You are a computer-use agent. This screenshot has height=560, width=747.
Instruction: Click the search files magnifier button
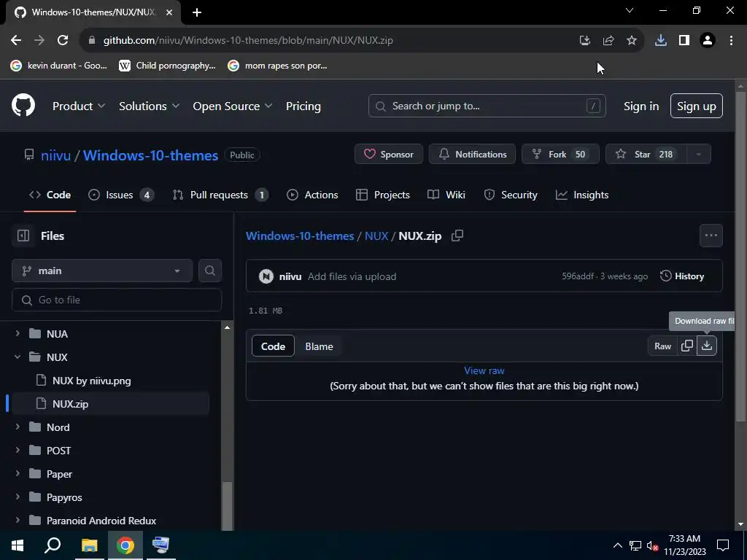[210, 271]
